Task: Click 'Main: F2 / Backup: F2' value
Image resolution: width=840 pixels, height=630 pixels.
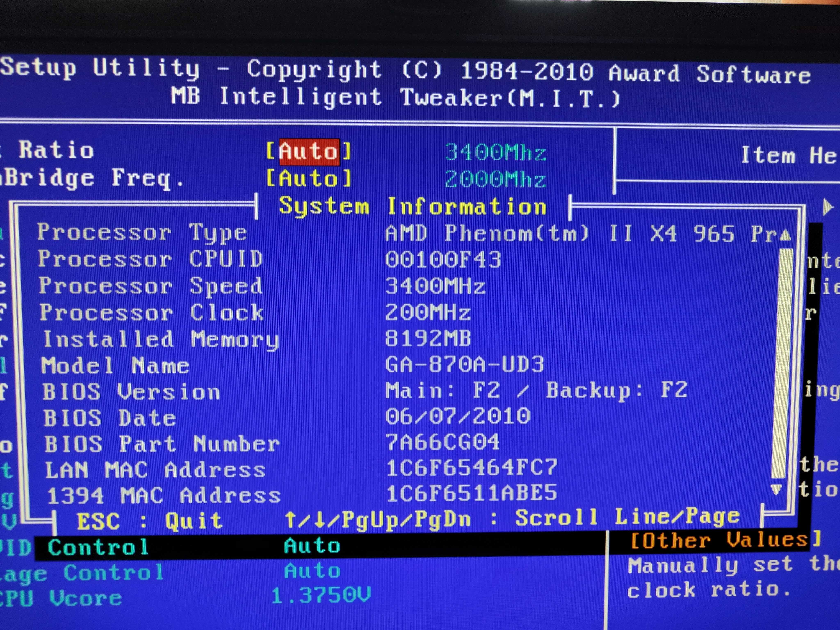Action: (x=536, y=390)
